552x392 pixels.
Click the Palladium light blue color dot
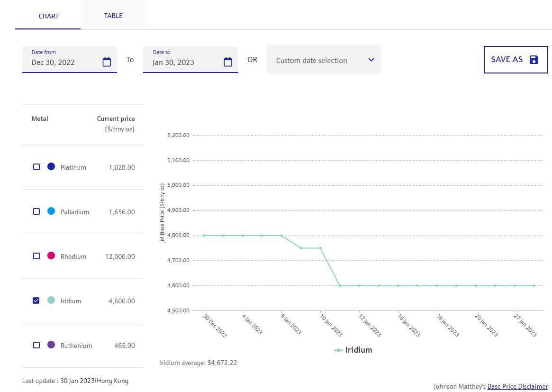[51, 211]
